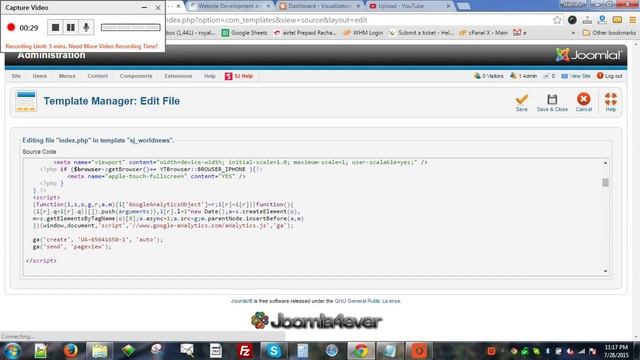The image size is (640, 360).
Task: Click the source editor scroll up arrow
Action: (605, 163)
